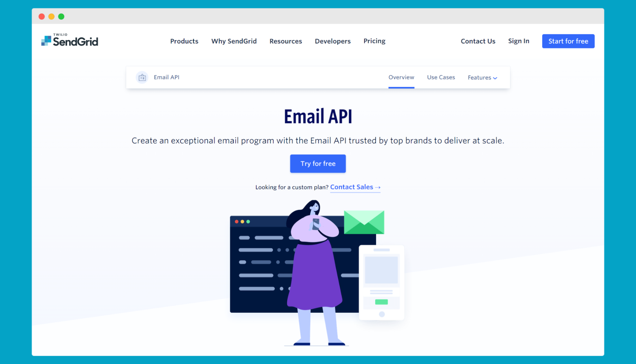Expand the Features dropdown menu
The image size is (636, 364).
481,77
